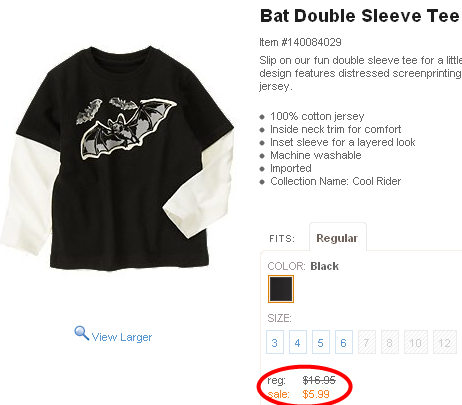Click the Collection Name: Cool Rider bullet
The width and height of the screenshot is (462, 405).
[335, 181]
